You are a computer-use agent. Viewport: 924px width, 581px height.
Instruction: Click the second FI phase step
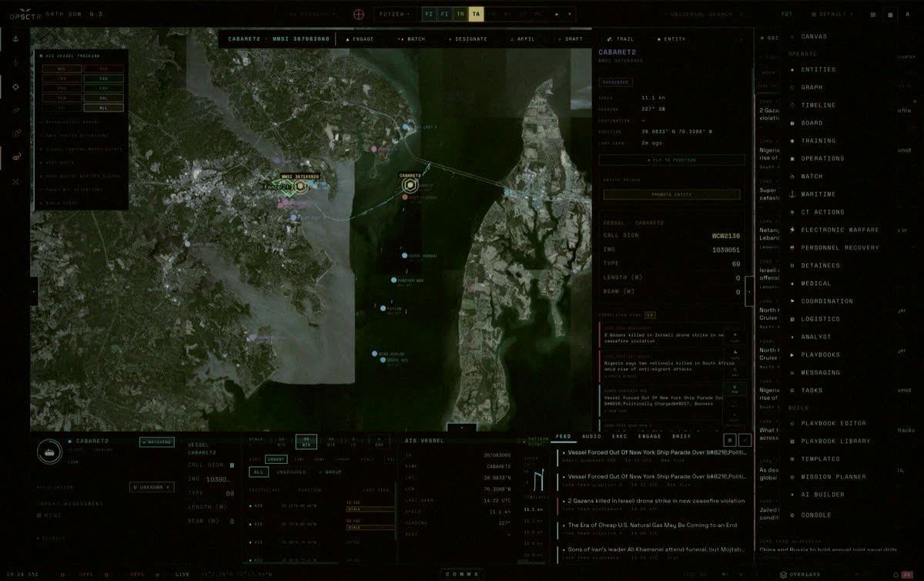[444, 14]
